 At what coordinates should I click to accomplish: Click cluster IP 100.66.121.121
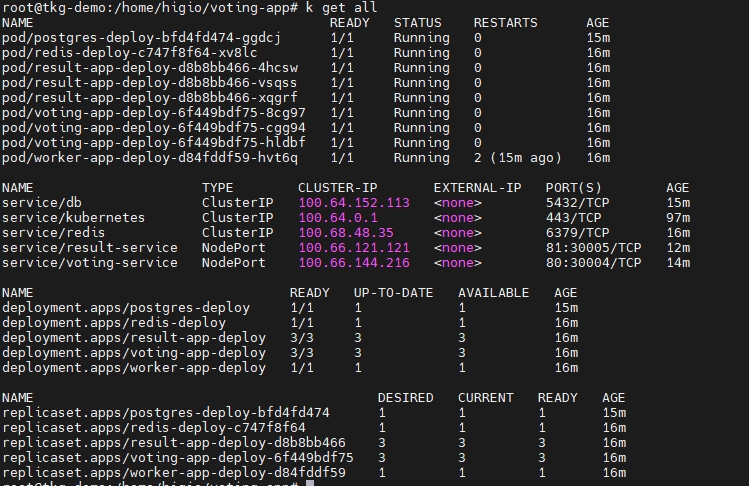[353, 247]
